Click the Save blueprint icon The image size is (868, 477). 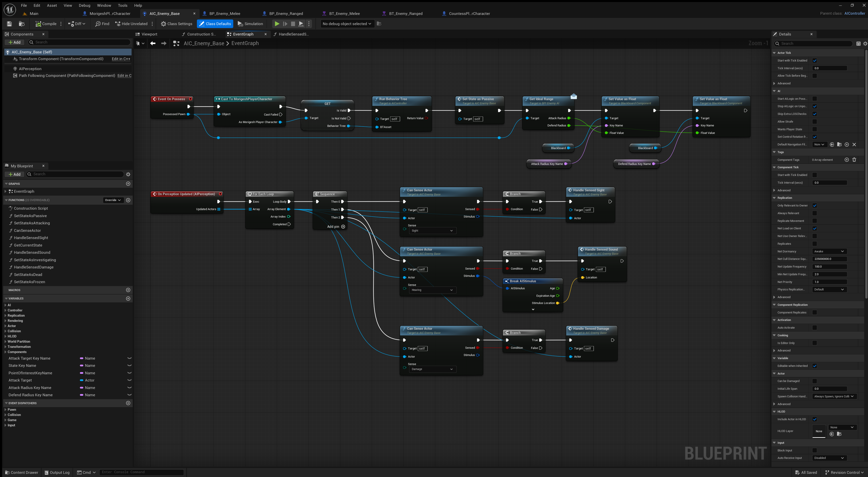point(9,24)
